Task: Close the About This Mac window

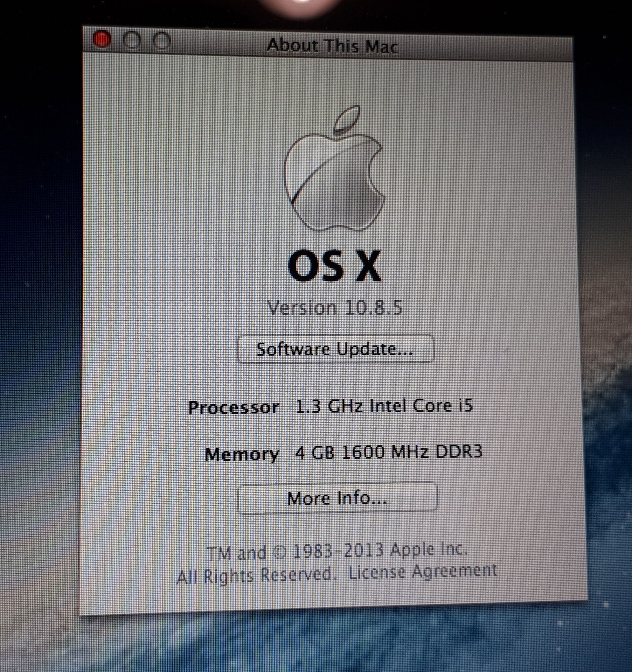Action: [x=102, y=39]
